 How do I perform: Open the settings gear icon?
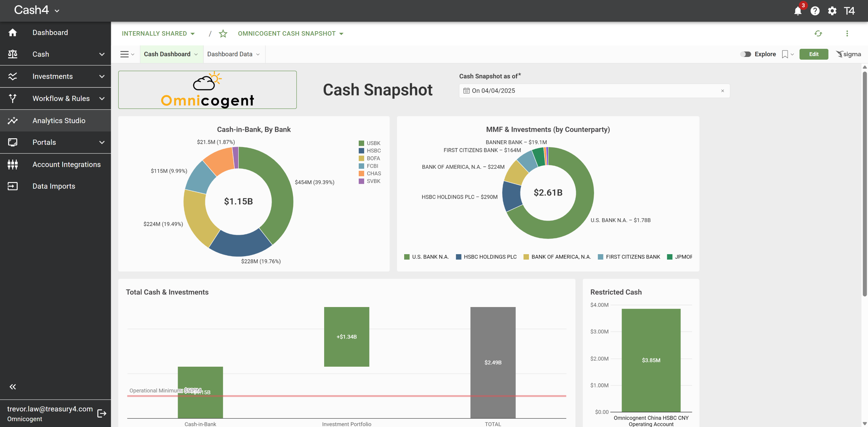point(832,11)
